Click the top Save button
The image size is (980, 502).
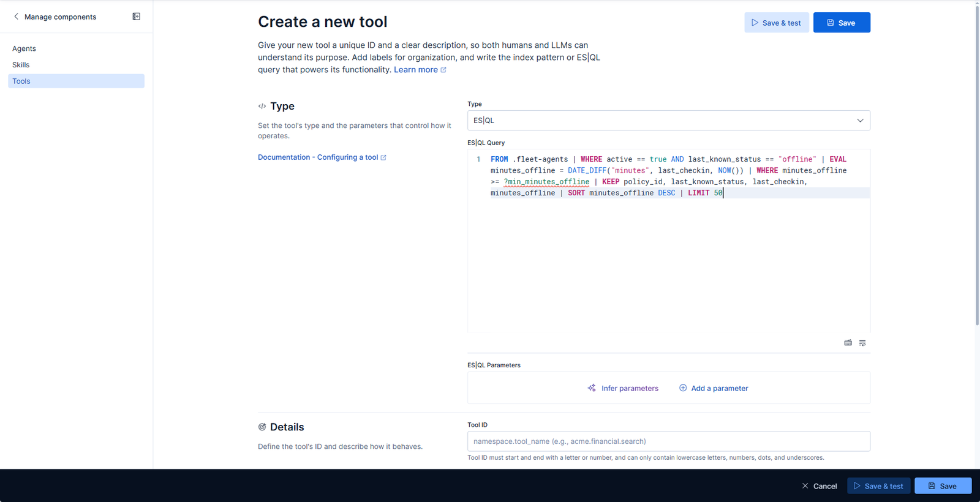coord(842,23)
